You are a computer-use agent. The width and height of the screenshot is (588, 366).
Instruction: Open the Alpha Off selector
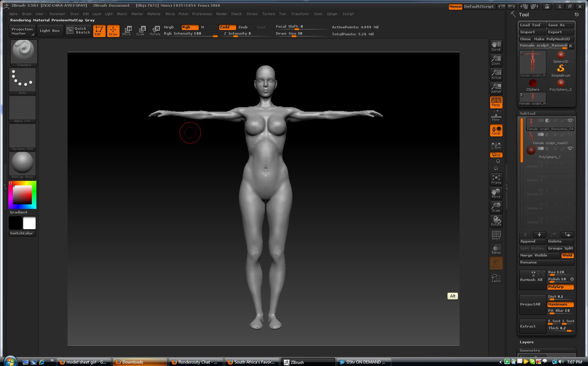[x=22, y=109]
